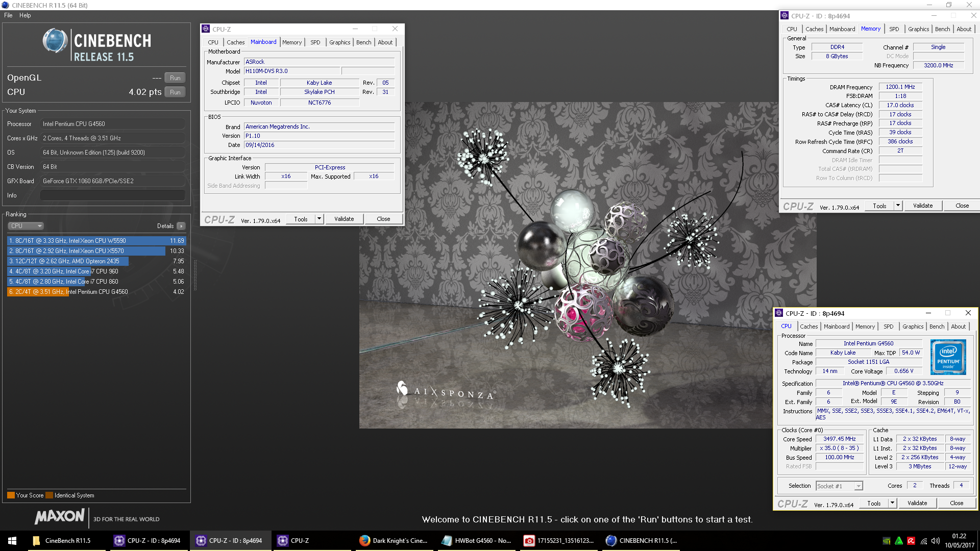This screenshot has height=551, width=980.
Task: Click the Close button in Mainboard window
Action: [383, 219]
